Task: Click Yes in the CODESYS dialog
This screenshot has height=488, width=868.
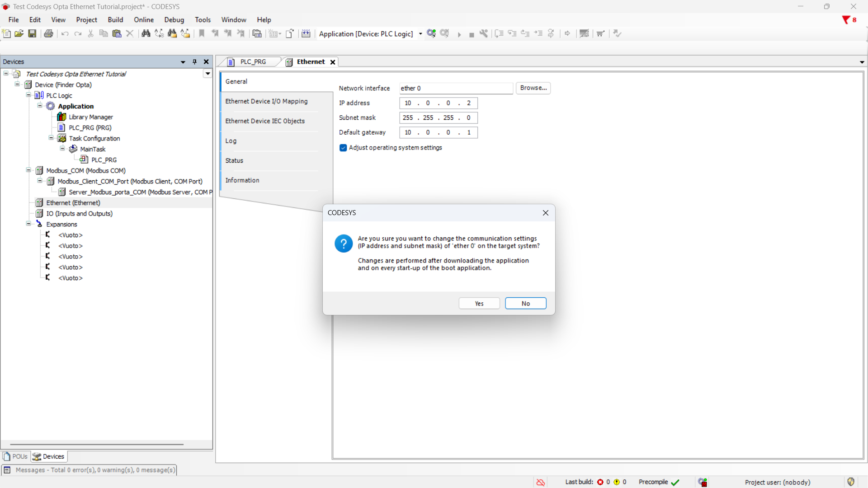Action: point(479,303)
